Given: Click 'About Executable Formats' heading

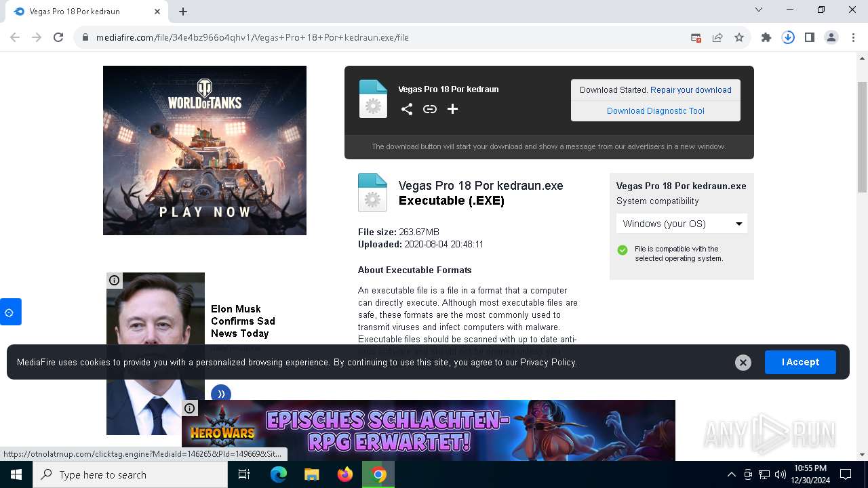Looking at the screenshot, I should (x=414, y=270).
